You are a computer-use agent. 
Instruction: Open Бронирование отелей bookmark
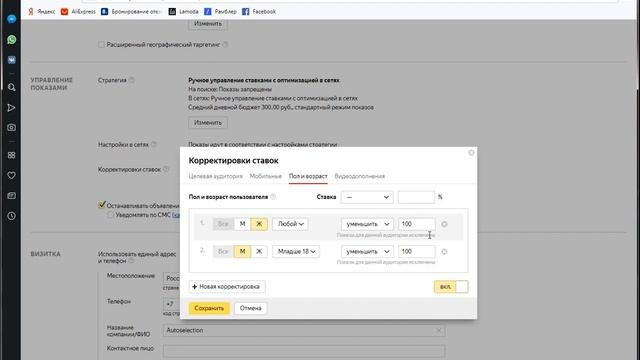pos(131,12)
